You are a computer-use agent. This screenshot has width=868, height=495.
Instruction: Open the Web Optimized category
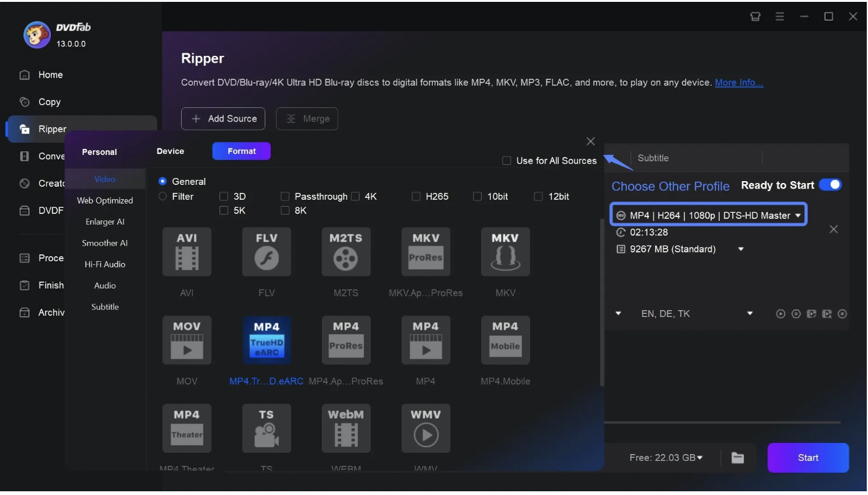[x=105, y=200]
